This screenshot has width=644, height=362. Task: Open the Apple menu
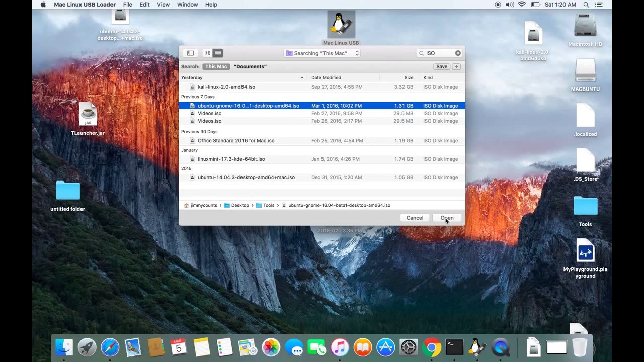point(43,5)
